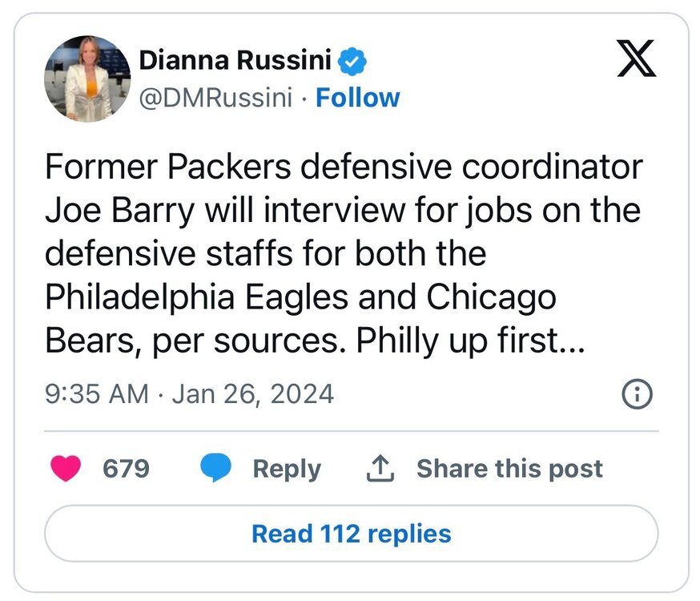Open the Read 112 replies button

(351, 534)
